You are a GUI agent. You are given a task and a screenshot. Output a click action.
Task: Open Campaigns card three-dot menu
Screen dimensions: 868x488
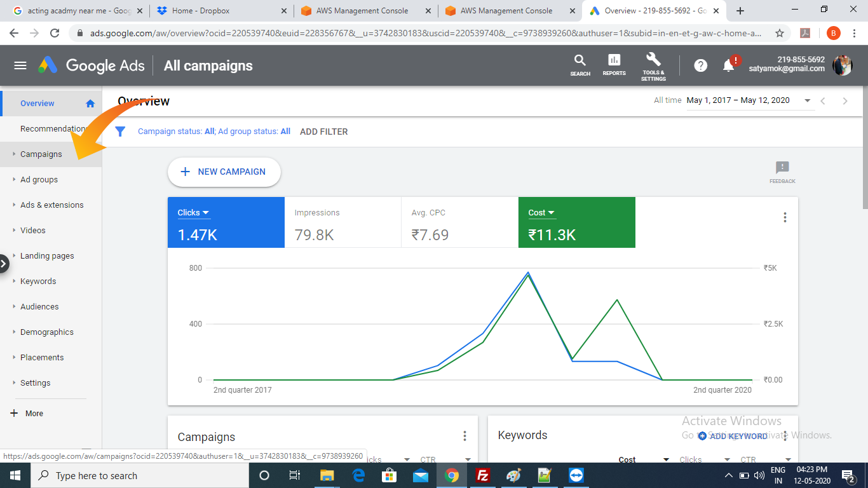point(465,436)
